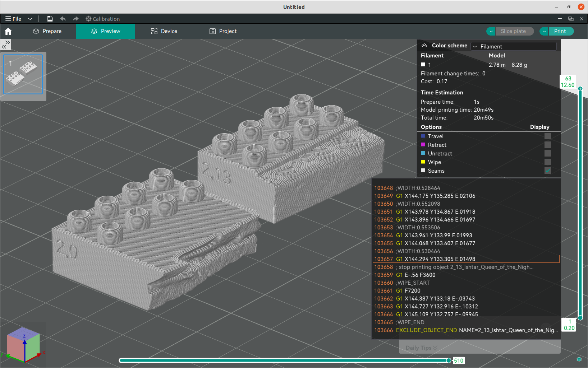Select plate 1 thumbnail

[23, 74]
